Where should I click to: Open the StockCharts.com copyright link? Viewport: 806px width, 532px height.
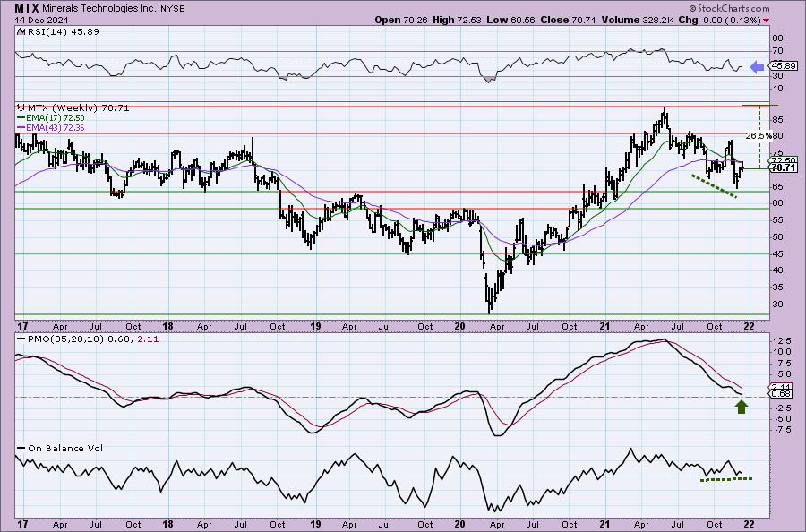729,8
